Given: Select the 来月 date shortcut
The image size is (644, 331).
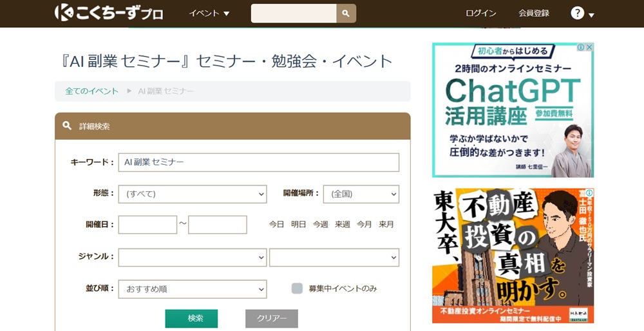Looking at the screenshot, I should tap(386, 224).
